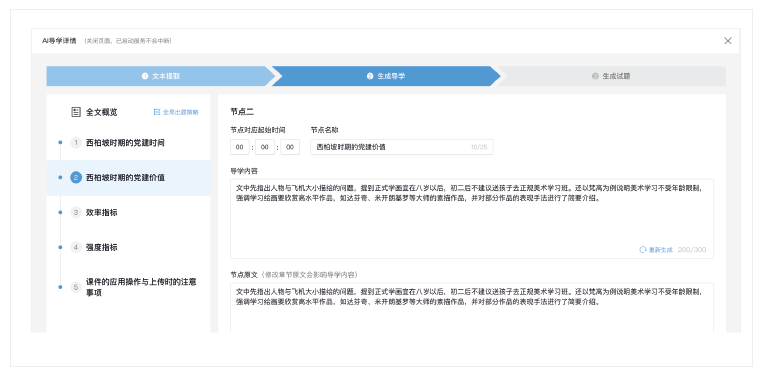
Task: Close the AI导学详情 dialog
Action: coord(728,41)
